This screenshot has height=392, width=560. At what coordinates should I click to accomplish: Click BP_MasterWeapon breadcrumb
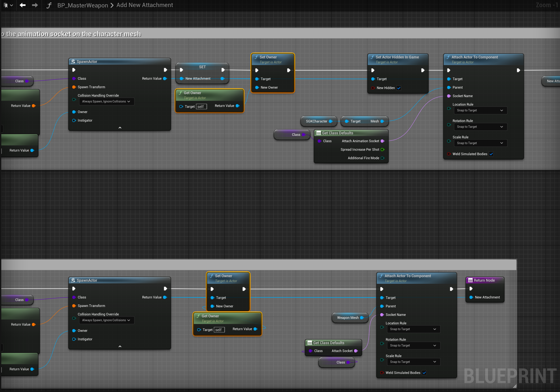(82, 5)
